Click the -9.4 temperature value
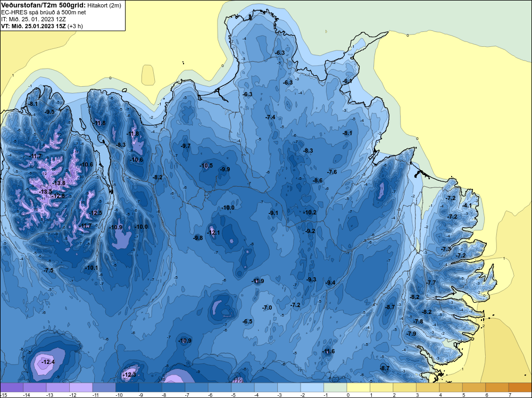This screenshot has height=398, width=532. [x=330, y=283]
